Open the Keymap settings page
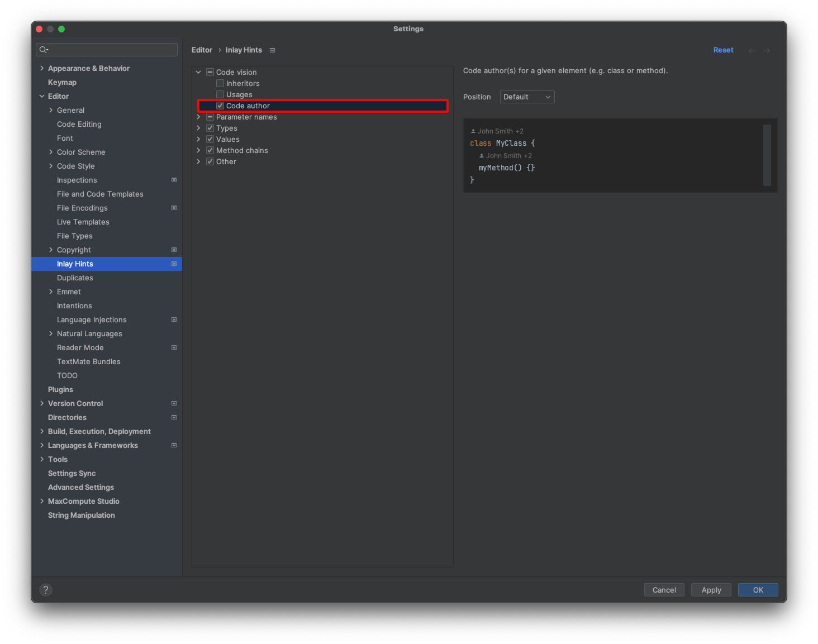 pyautogui.click(x=62, y=82)
